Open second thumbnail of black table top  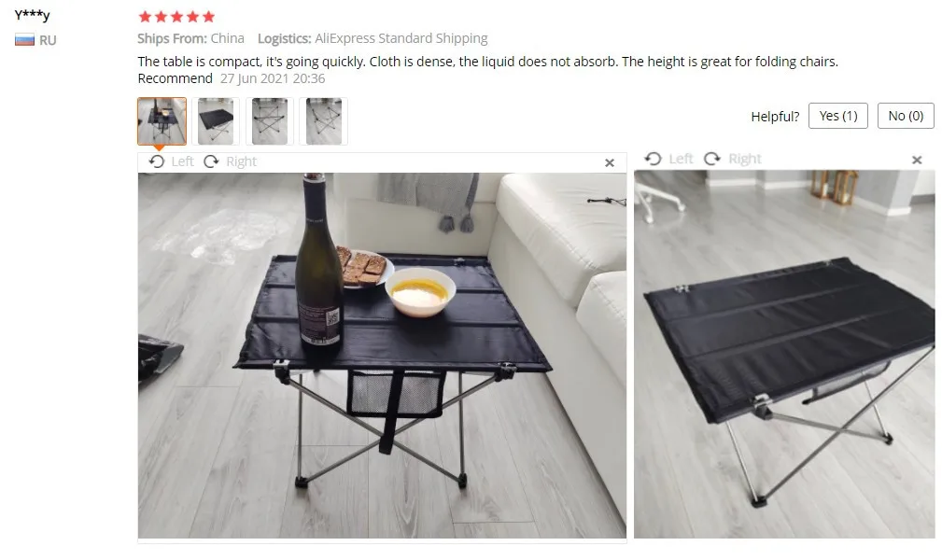coord(216,121)
